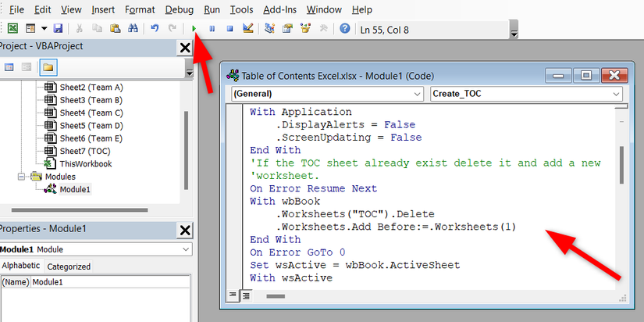Click the code line .Worksheets("TOC").Delete
Image resolution: width=644 pixels, height=322 pixels.
coord(355,214)
